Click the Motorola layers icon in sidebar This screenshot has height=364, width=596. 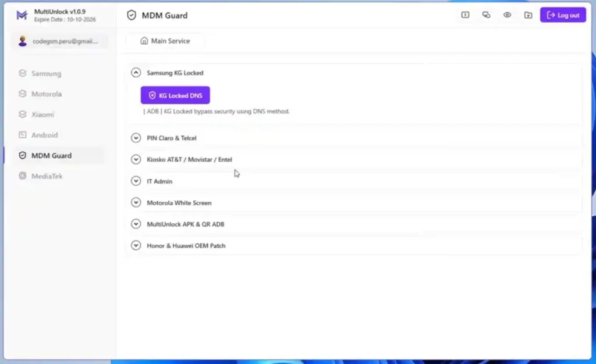click(23, 94)
